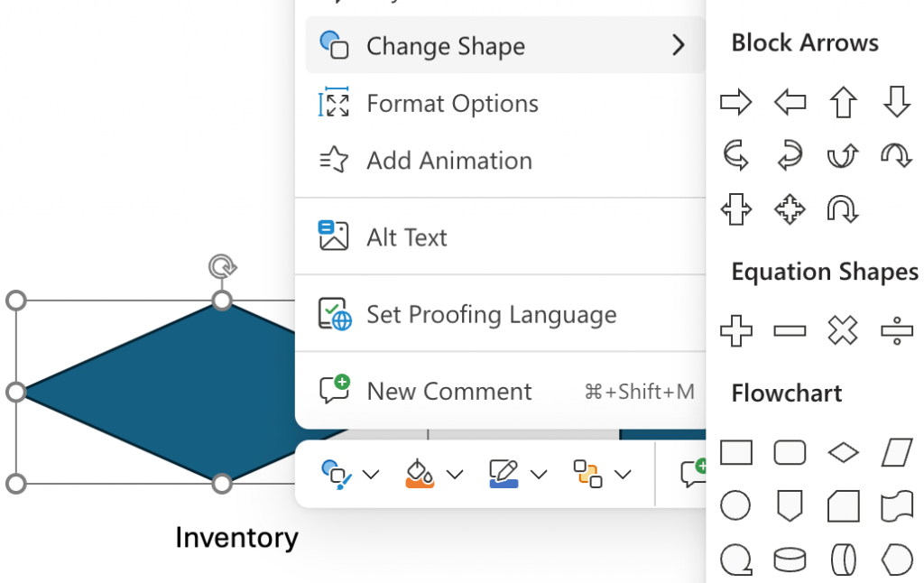Click the shape's rotation handle
The height and width of the screenshot is (583, 924).
222,266
